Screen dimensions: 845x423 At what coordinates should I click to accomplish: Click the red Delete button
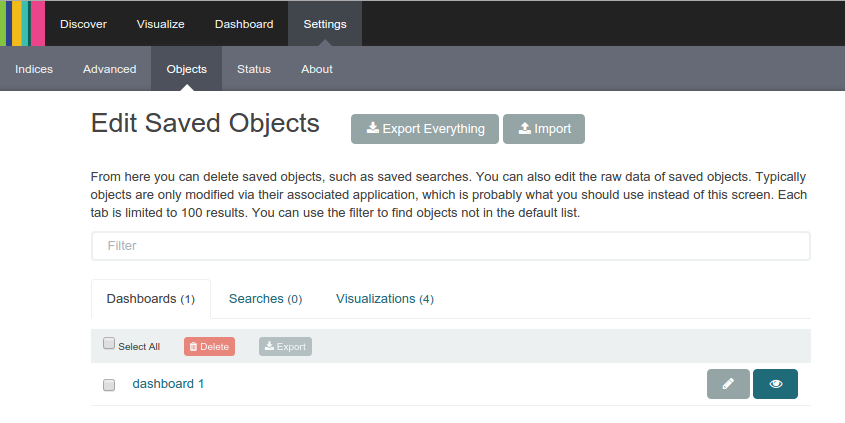[209, 346]
